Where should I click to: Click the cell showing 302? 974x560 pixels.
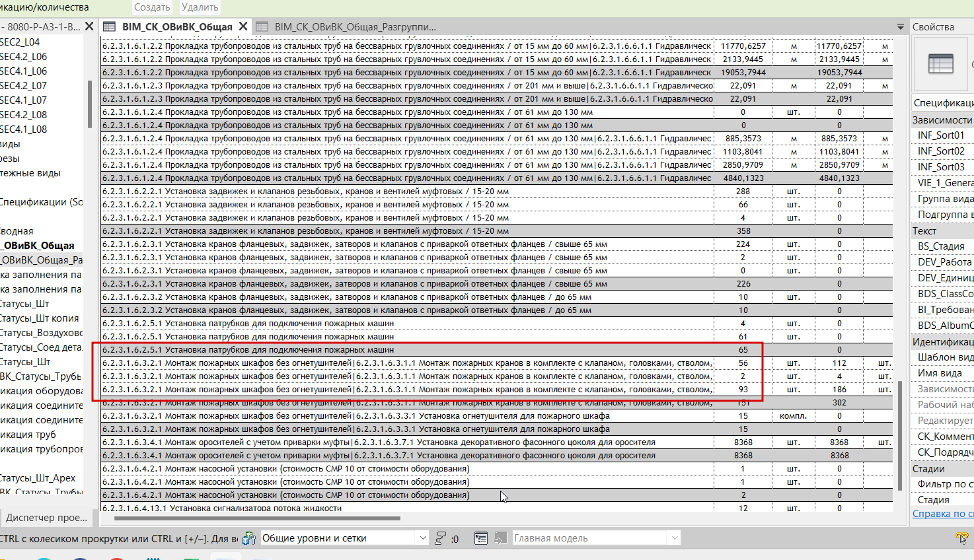tap(839, 402)
